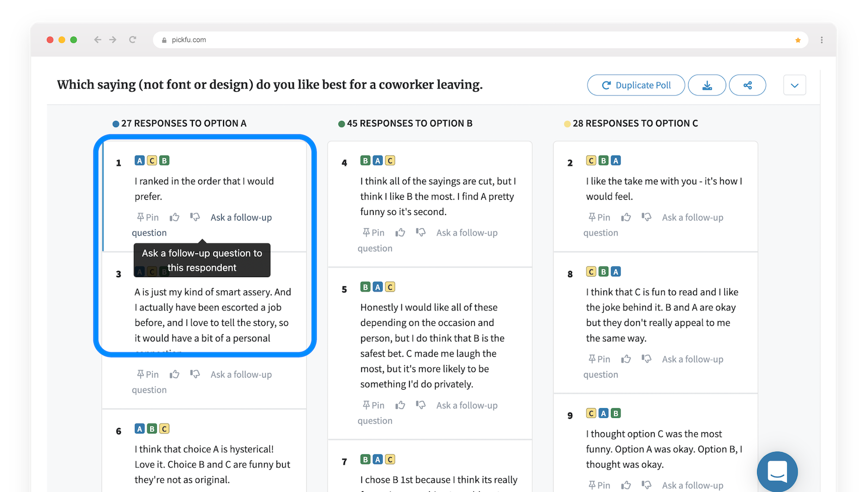Toggle thumbs up on response 9

point(626,485)
